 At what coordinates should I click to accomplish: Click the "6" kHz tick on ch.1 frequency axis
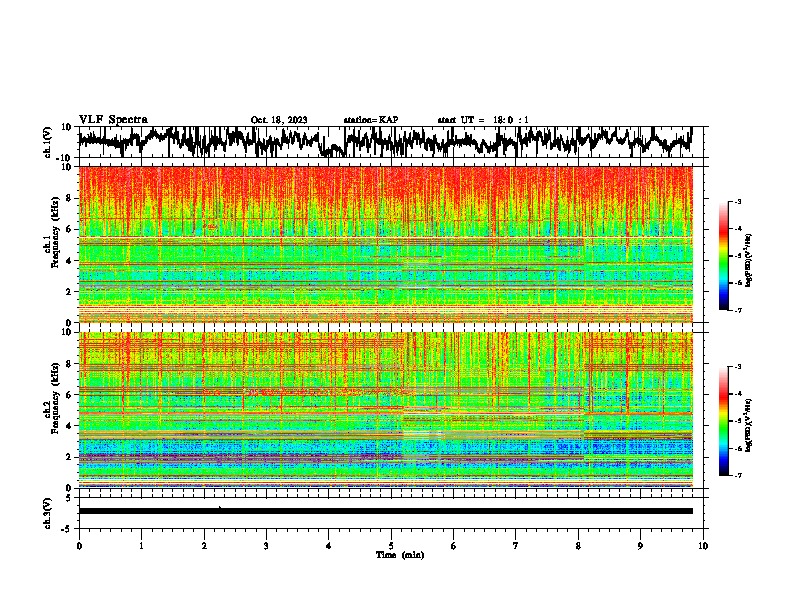69,229
